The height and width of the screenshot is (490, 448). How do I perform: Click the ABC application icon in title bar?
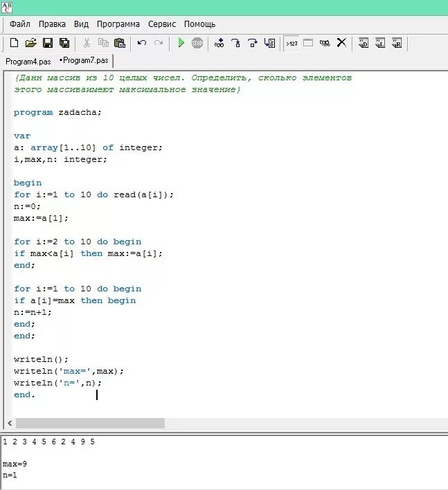(6, 8)
